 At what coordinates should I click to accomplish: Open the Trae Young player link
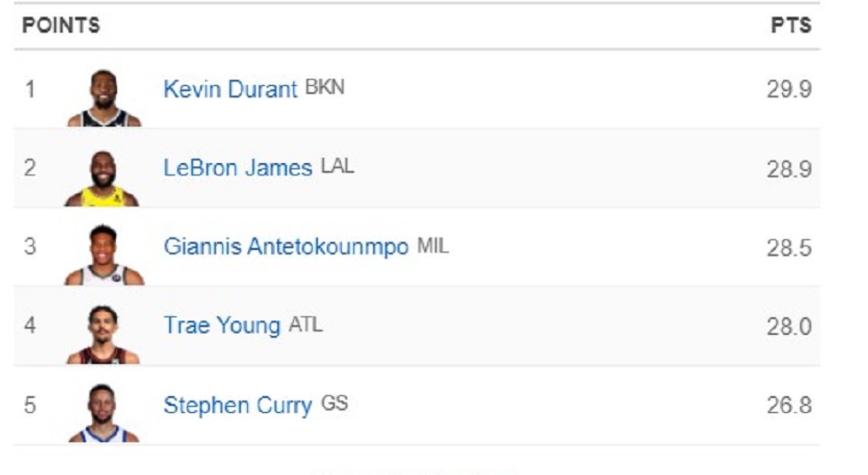click(x=222, y=325)
